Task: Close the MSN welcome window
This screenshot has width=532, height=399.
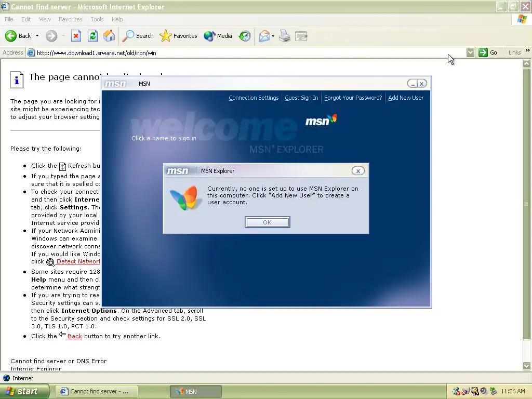Action: click(422, 84)
